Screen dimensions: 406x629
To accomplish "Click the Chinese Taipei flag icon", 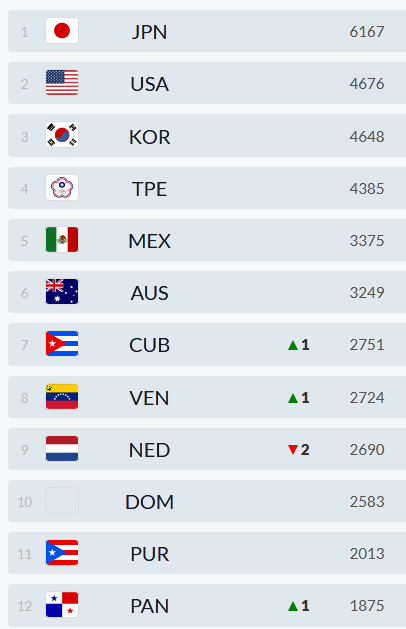I will click(x=62, y=187).
